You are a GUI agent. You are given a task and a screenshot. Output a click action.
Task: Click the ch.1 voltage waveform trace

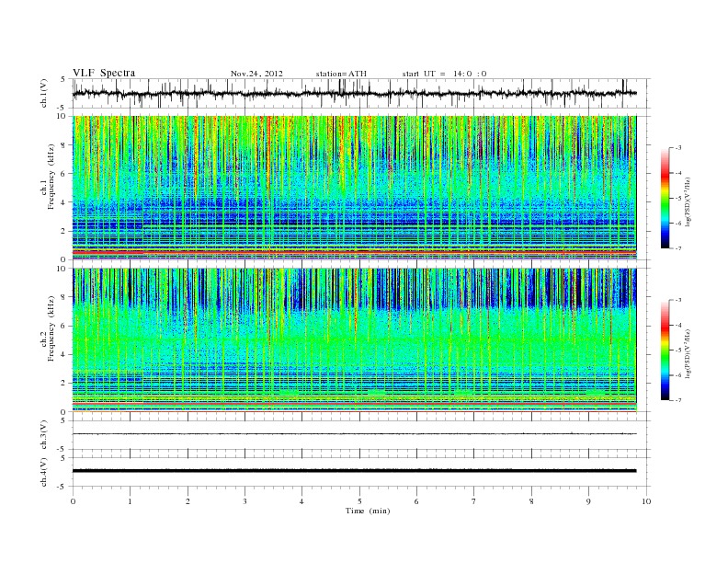tap(354, 93)
